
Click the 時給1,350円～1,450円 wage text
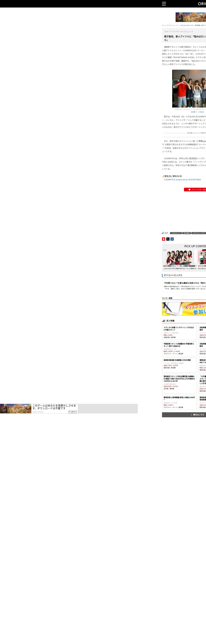click(172, 351)
